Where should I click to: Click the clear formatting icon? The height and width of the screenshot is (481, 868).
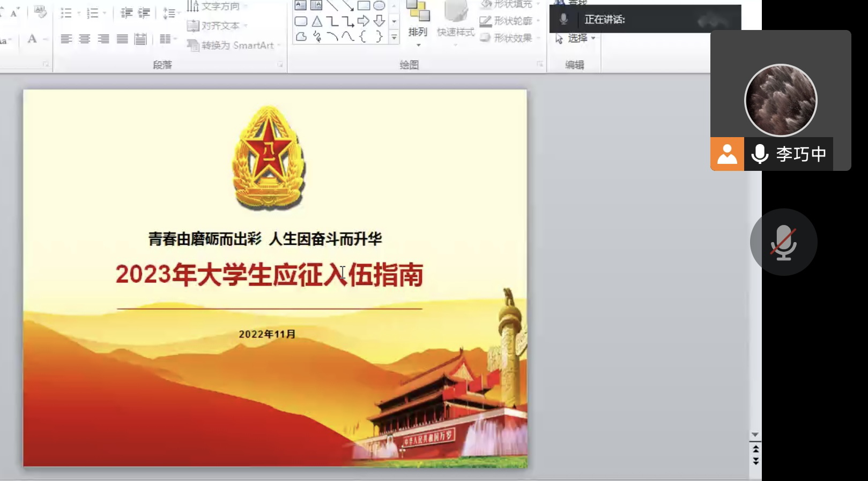point(40,12)
